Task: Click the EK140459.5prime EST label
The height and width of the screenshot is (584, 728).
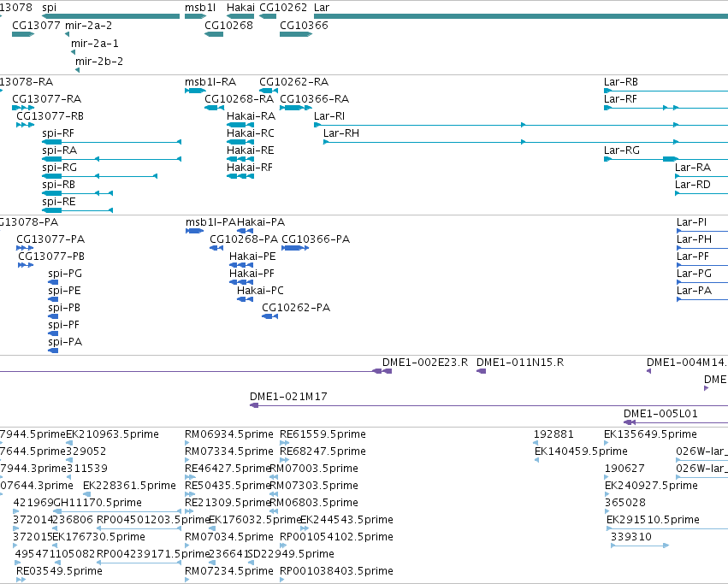Action: [581, 451]
